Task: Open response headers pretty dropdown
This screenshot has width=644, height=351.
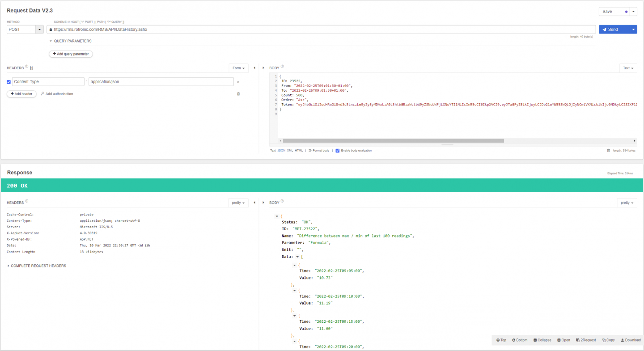Action: tap(238, 203)
